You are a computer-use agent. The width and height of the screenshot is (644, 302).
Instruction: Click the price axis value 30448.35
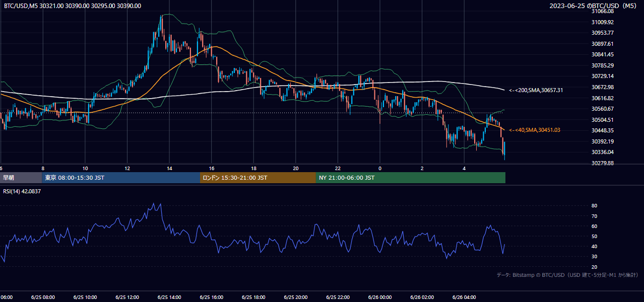pos(602,130)
